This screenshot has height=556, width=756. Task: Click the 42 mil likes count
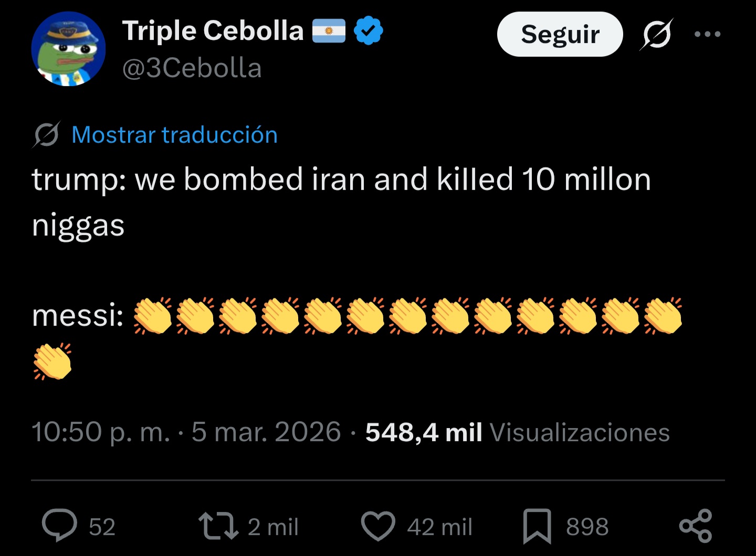tap(439, 527)
